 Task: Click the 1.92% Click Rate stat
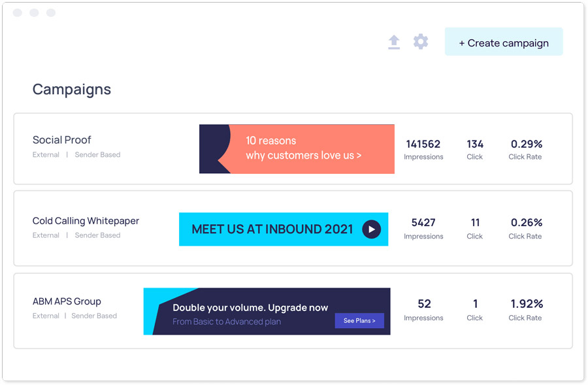coord(526,310)
